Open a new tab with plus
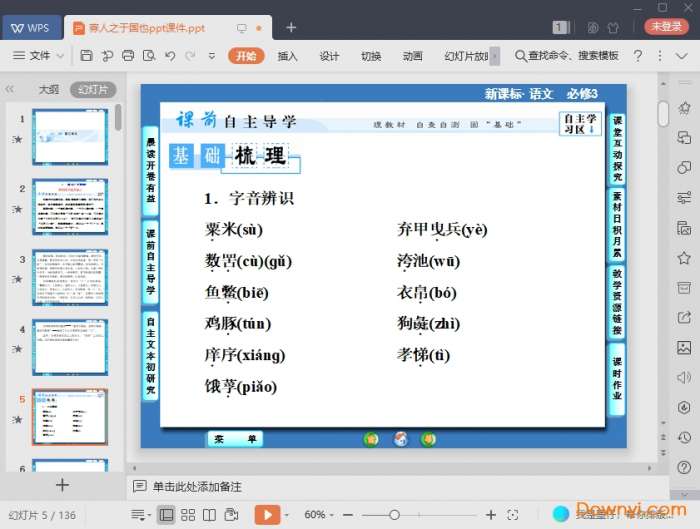700x529 pixels. (x=291, y=28)
